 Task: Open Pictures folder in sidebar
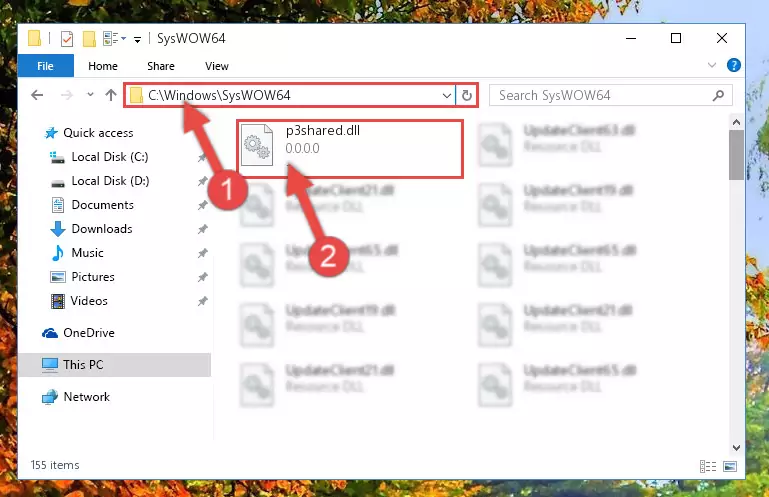(x=93, y=277)
